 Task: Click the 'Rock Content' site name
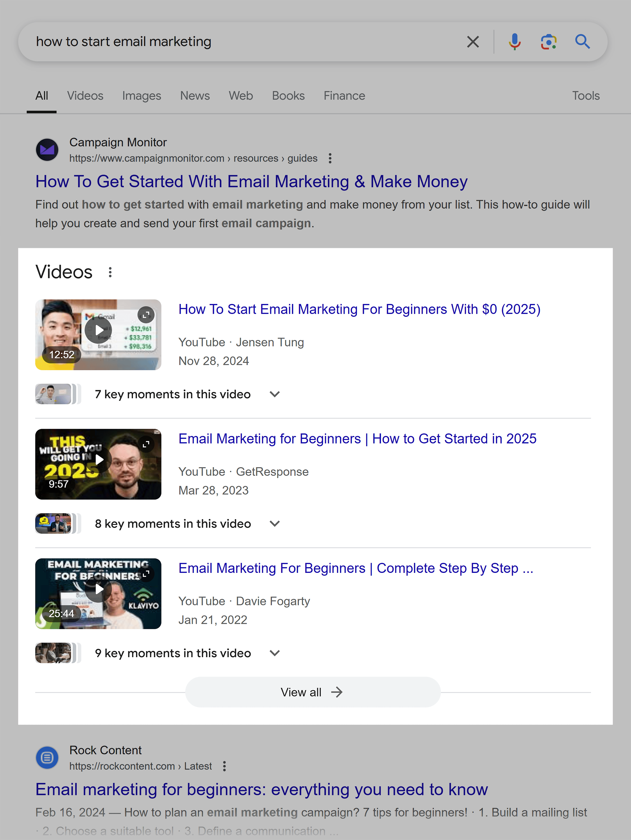coord(105,750)
